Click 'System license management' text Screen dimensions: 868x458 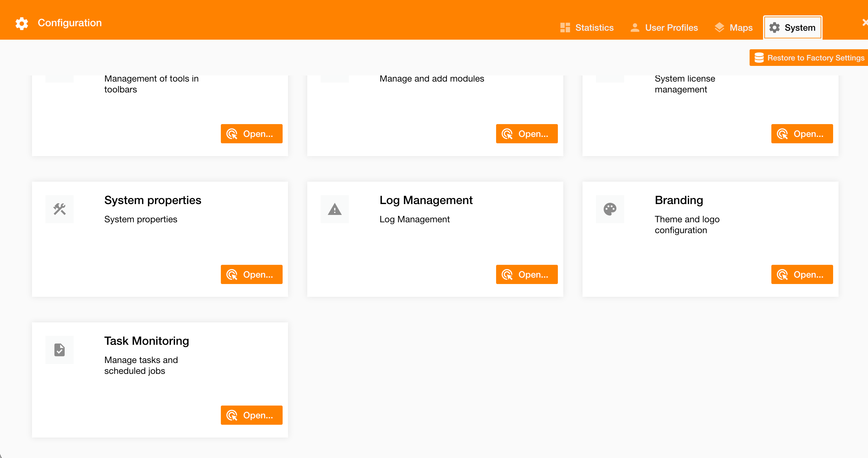(685, 84)
